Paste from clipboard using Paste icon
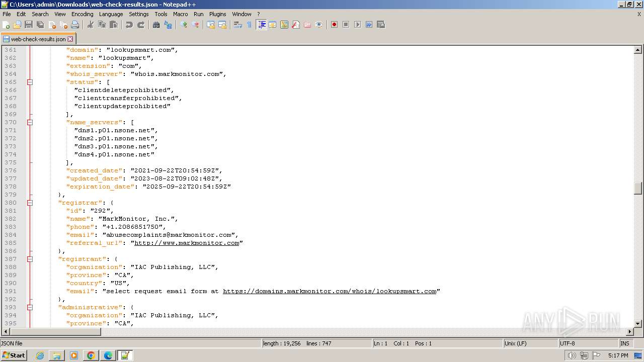 [x=114, y=25]
